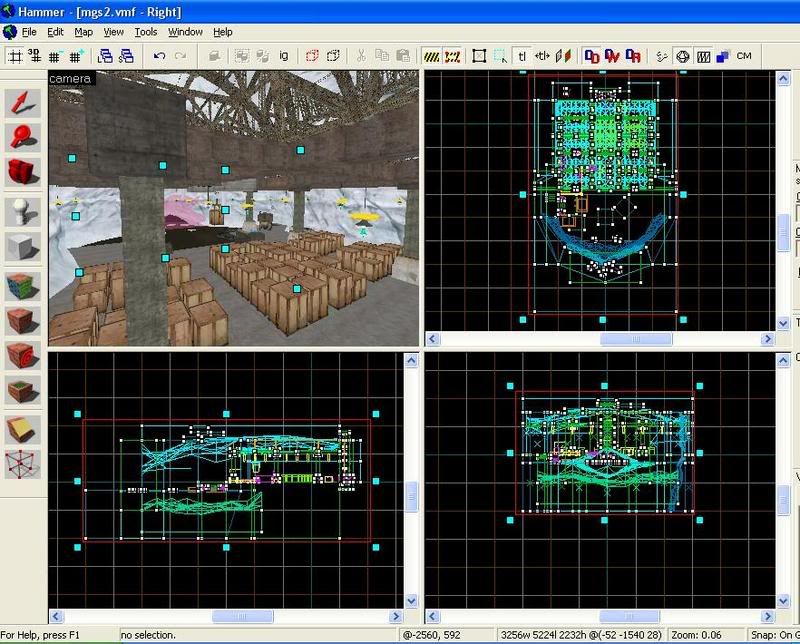Choose the red Camera tool
The image size is (800, 644).
[x=23, y=172]
